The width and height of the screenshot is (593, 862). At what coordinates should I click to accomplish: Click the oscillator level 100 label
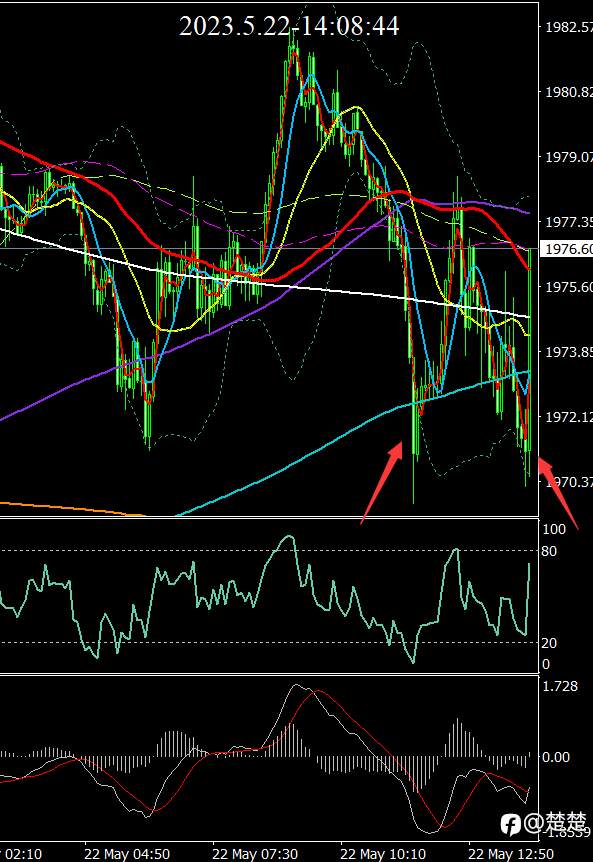point(553,529)
